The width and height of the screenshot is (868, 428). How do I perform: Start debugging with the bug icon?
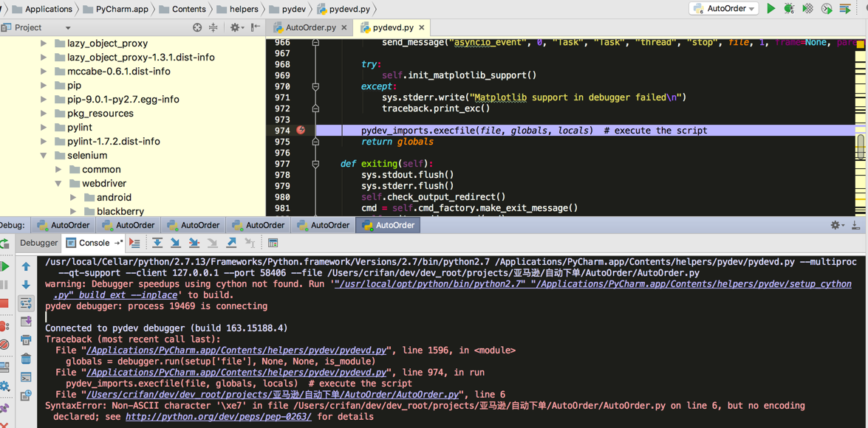click(x=789, y=9)
